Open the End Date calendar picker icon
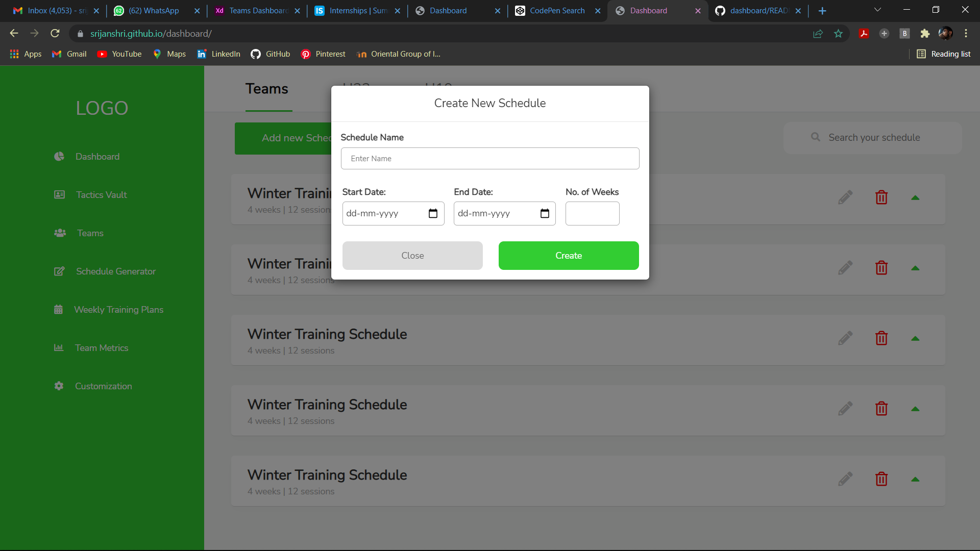Viewport: 980px width, 551px height. [x=545, y=214]
